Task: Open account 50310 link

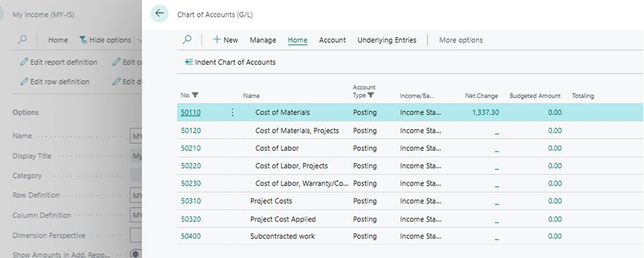Action: 191,201
